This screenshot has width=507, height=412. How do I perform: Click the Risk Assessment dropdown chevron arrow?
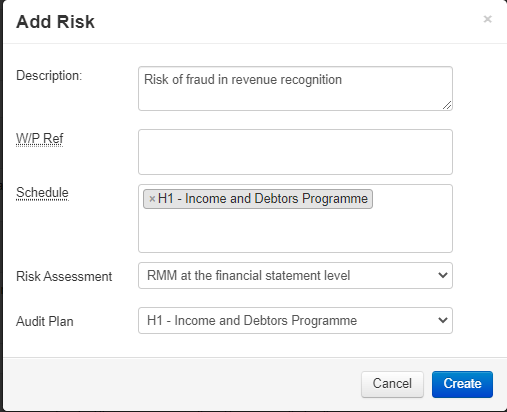point(443,275)
